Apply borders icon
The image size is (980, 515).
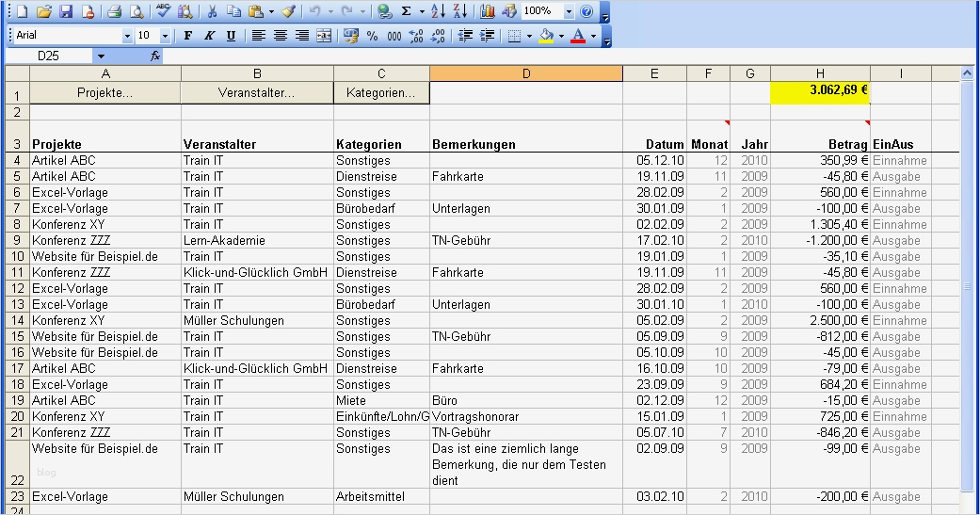click(x=514, y=36)
